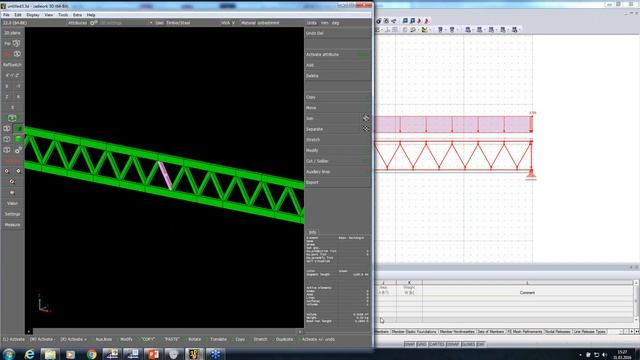This screenshot has height=360, width=640.
Task: Click Undo Del in the right panel
Action: [x=338, y=33]
